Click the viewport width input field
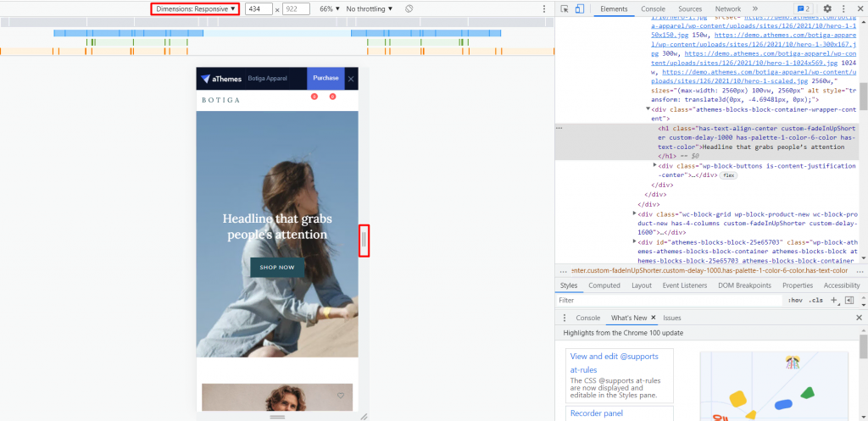Screen dimensions: 868x421 tap(259, 8)
